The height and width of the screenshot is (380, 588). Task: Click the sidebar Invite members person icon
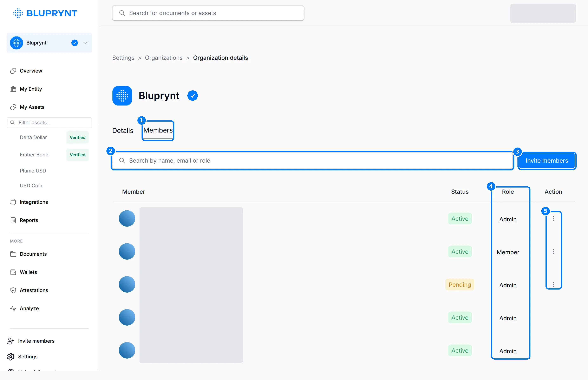tap(11, 341)
